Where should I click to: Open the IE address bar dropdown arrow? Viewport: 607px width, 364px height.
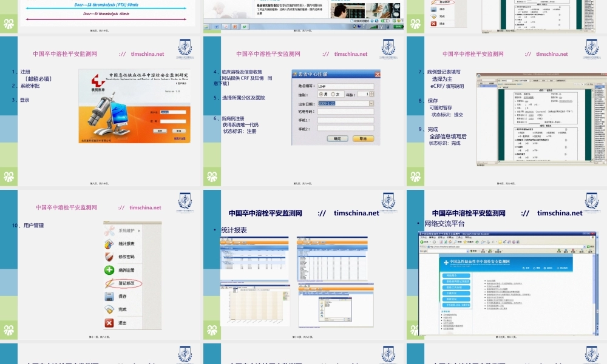[x=585, y=247]
